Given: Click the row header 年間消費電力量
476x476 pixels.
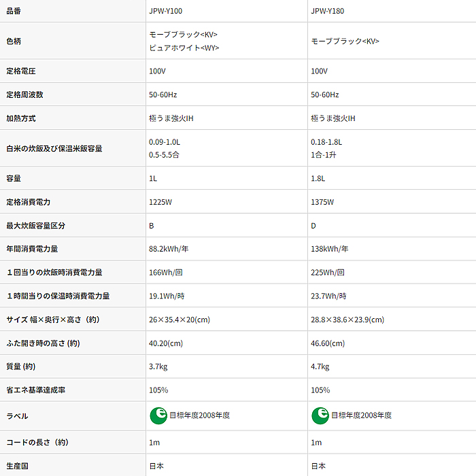Looking at the screenshot, I should 32,249.
